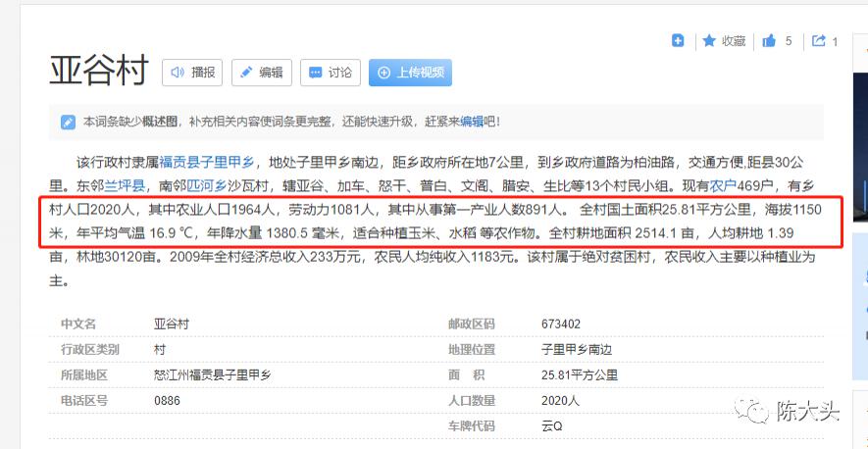The image size is (868, 449).
Task: Open the 讨论 discussion button
Action: [331, 73]
